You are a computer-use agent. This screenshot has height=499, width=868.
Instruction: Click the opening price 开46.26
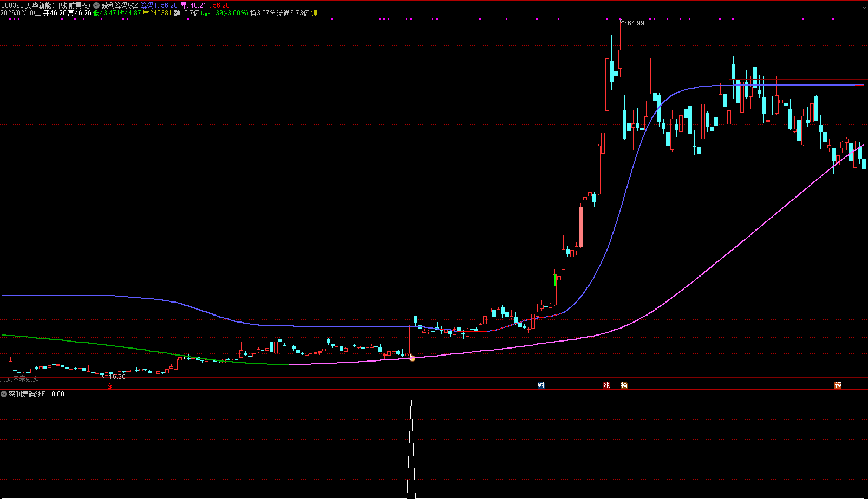tap(55, 13)
